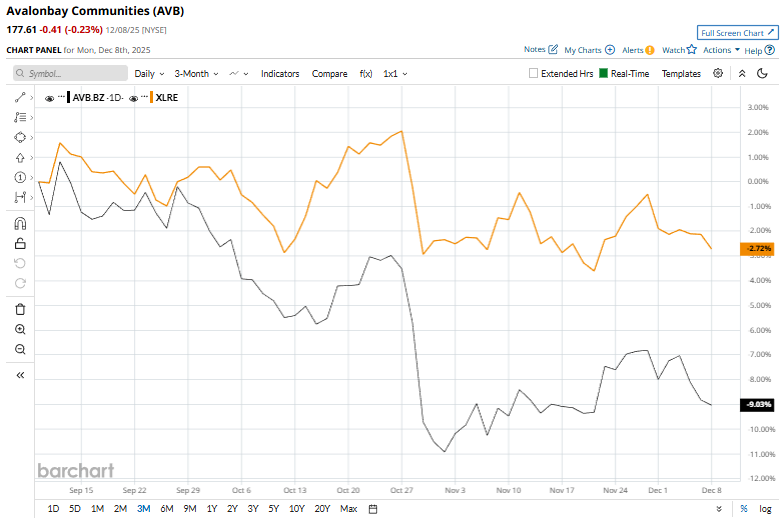The image size is (781, 525).
Task: Open XLRE series options menu
Action: [x=144, y=96]
